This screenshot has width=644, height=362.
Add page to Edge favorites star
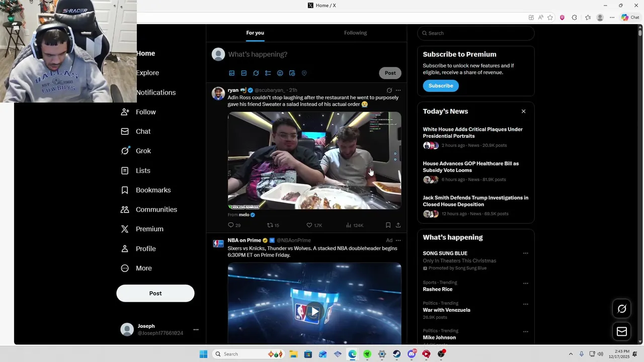550,18
